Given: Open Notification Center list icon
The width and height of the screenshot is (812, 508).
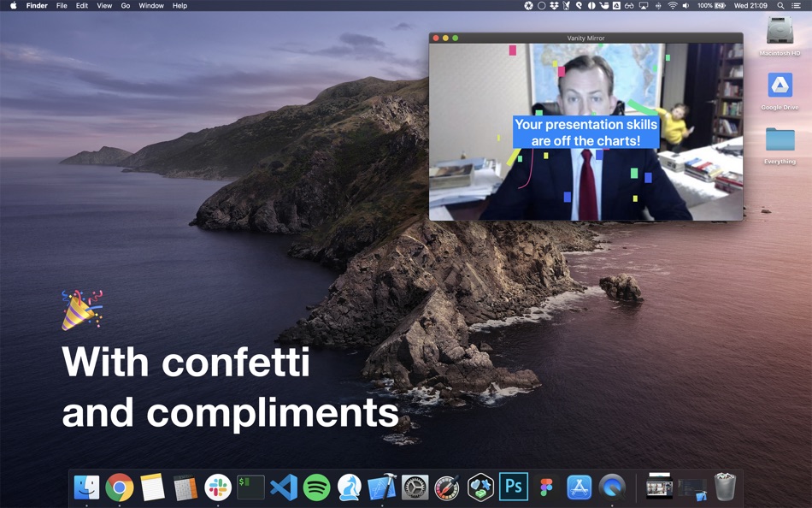Looking at the screenshot, I should coord(797,6).
